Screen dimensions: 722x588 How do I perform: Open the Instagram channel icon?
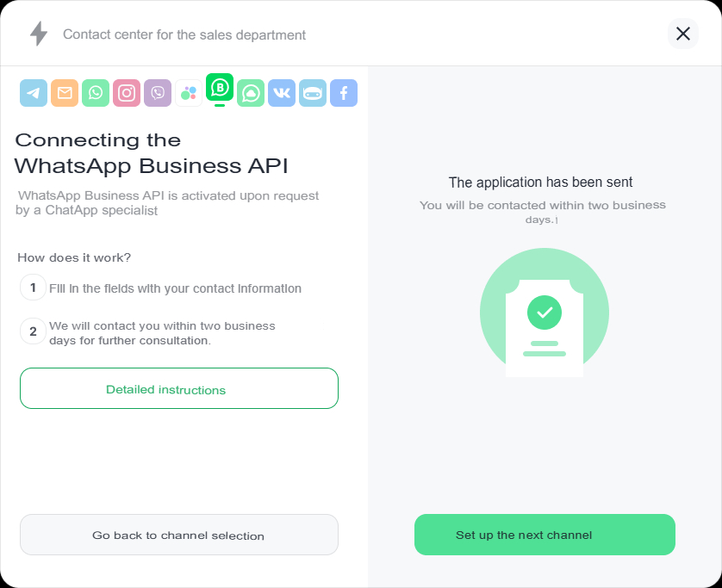point(127,93)
